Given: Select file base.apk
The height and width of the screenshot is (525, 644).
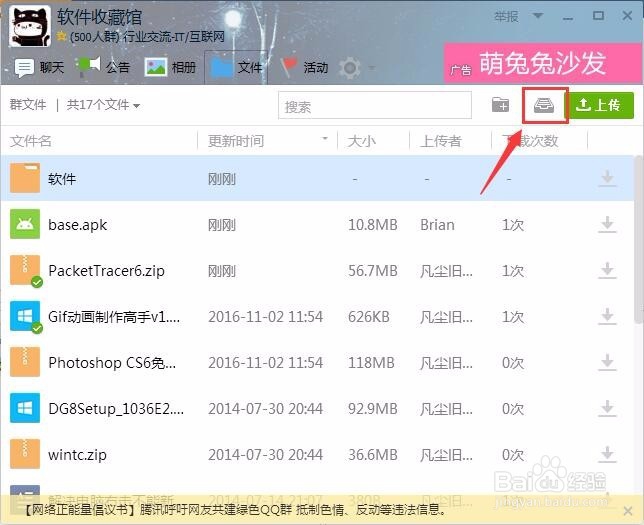Looking at the screenshot, I should pos(77,225).
